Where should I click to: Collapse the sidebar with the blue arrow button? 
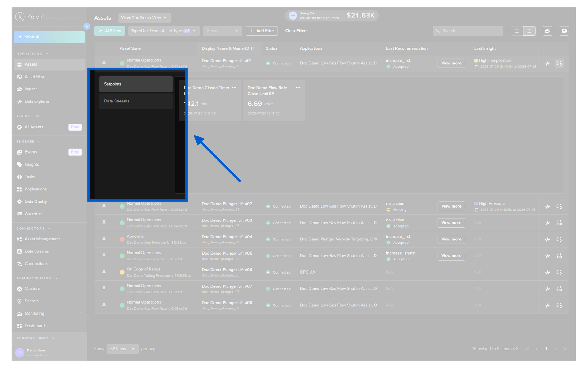(x=87, y=26)
